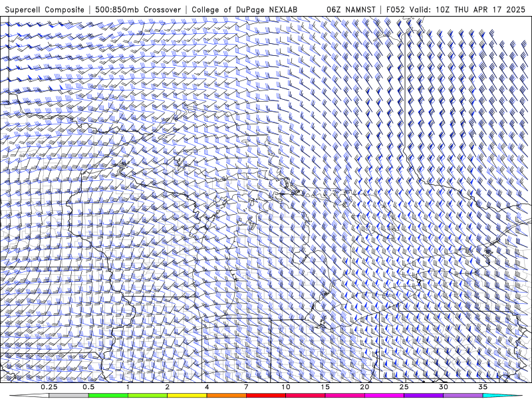The width and height of the screenshot is (532, 399).
Task: Click the legend value "4"
Action: 207,387
